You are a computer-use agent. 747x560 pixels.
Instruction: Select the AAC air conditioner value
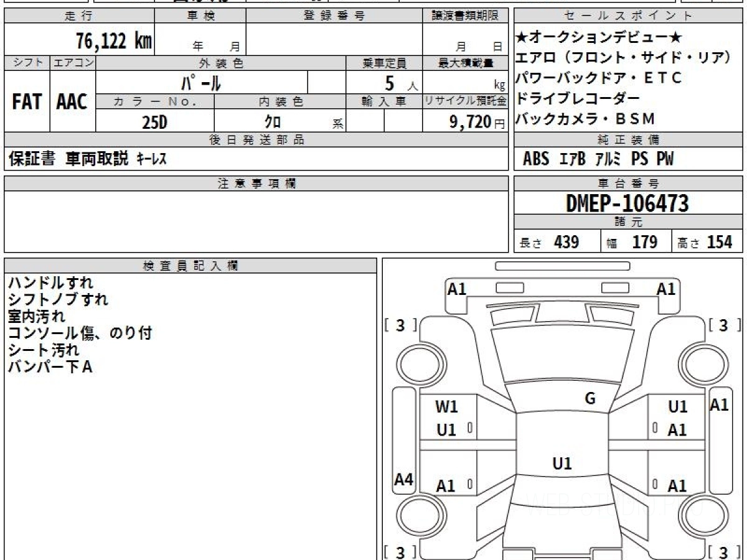tap(72, 102)
